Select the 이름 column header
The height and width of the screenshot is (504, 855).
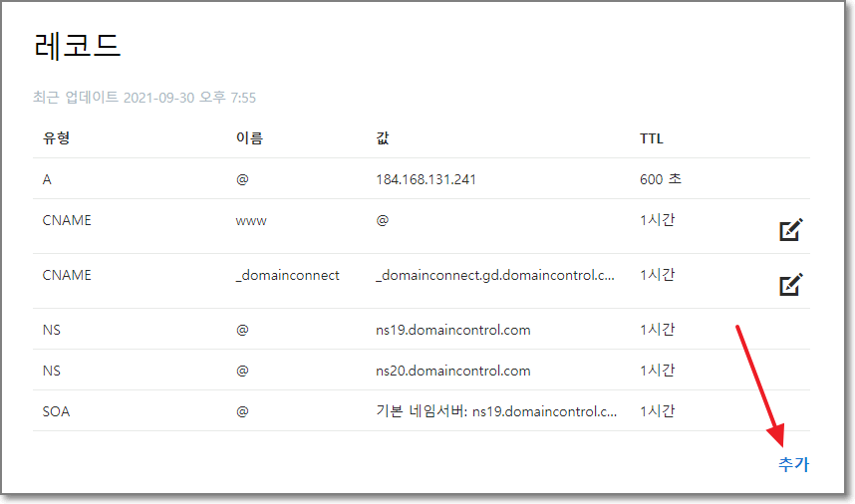[x=249, y=137]
